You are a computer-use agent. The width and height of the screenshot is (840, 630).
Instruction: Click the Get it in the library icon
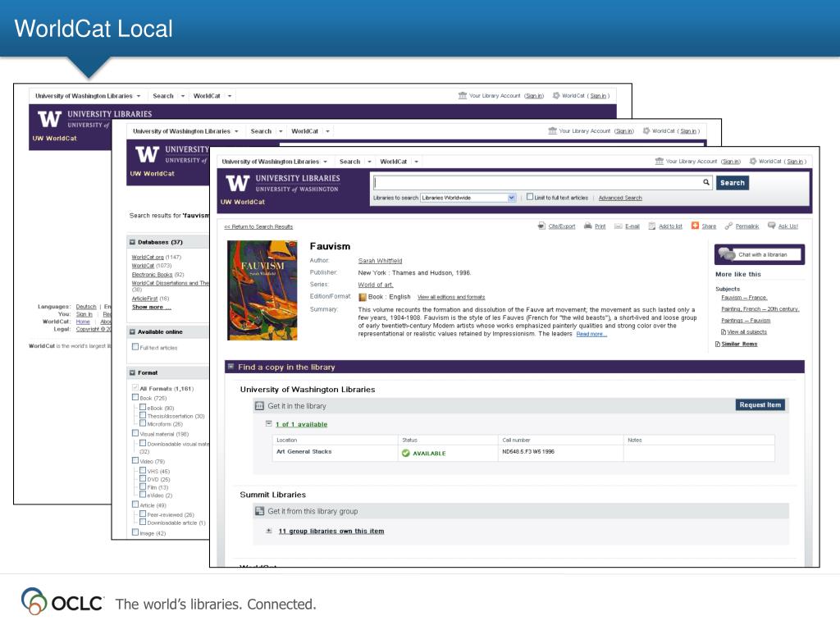(259, 406)
